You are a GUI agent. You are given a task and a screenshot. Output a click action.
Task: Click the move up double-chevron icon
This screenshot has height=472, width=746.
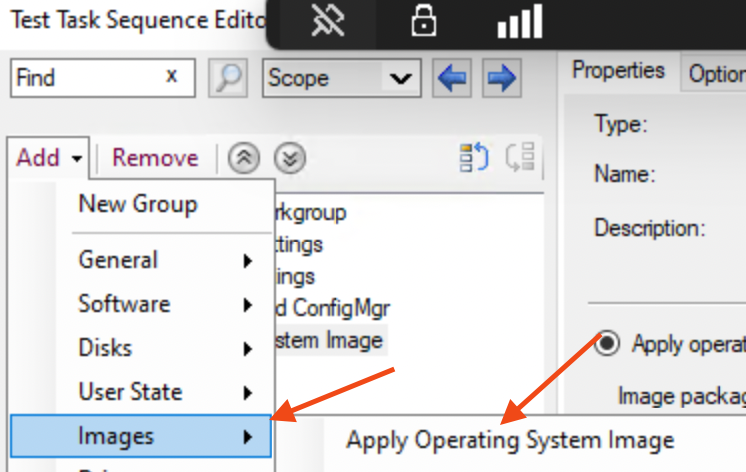tap(243, 158)
